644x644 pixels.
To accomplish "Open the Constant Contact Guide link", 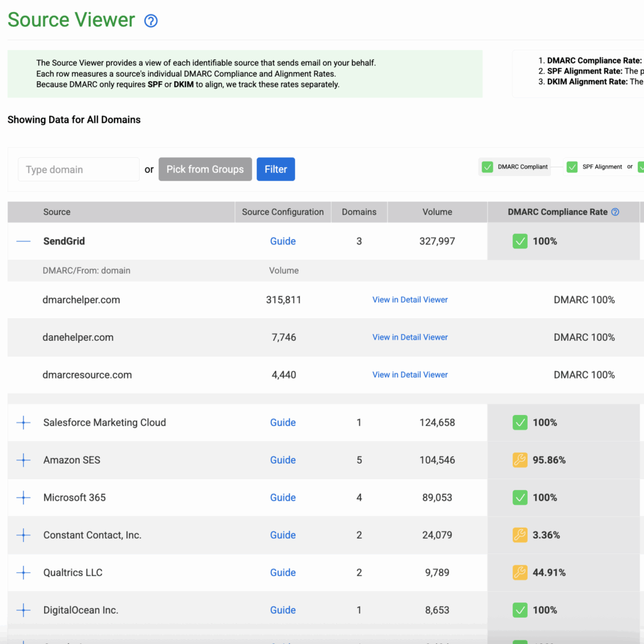I will [282, 535].
